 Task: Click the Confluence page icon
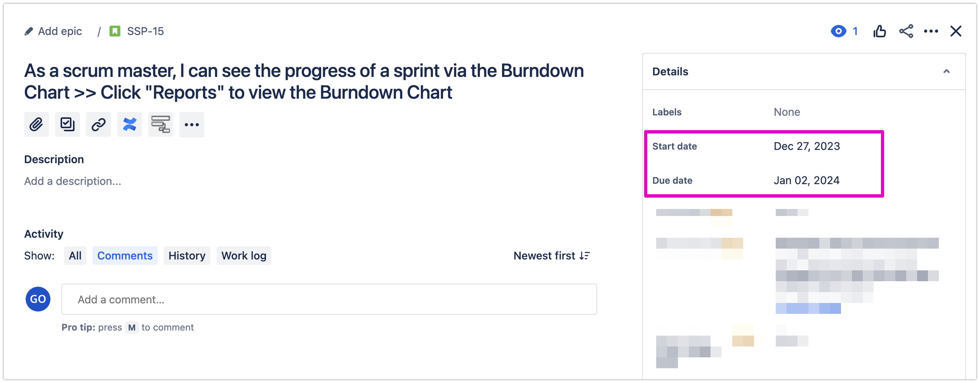[129, 124]
